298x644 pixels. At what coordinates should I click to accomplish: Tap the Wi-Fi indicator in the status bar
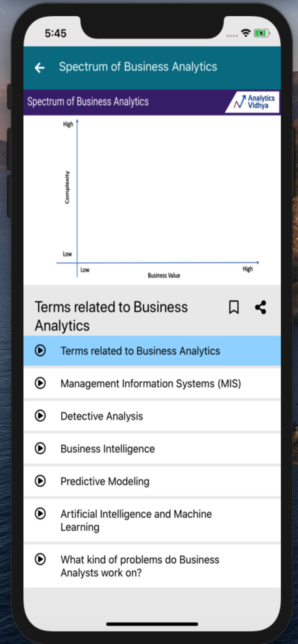coord(246,33)
